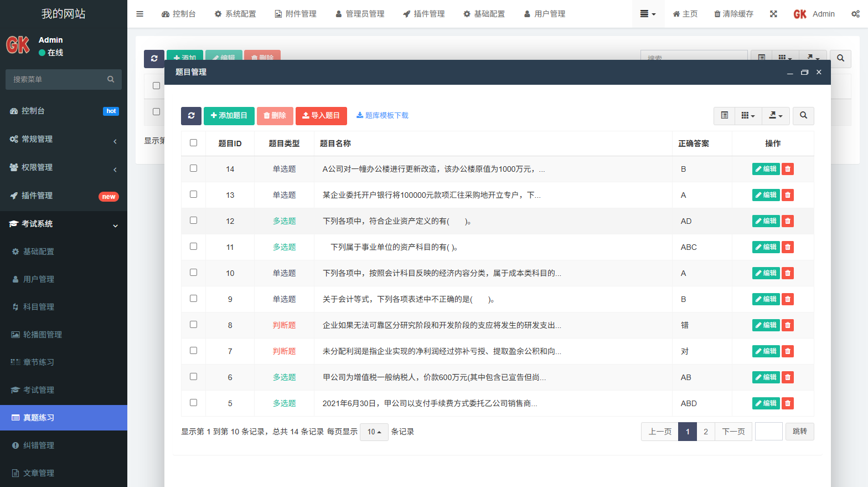
Task: Click the red delete icon for question 14
Action: [x=788, y=169]
